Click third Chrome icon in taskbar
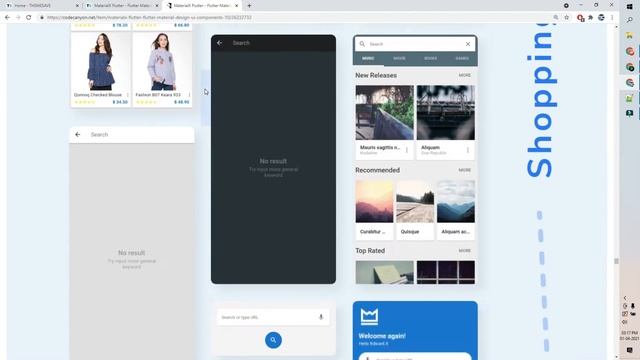This screenshot has width=640, height=360. [x=630, y=82]
